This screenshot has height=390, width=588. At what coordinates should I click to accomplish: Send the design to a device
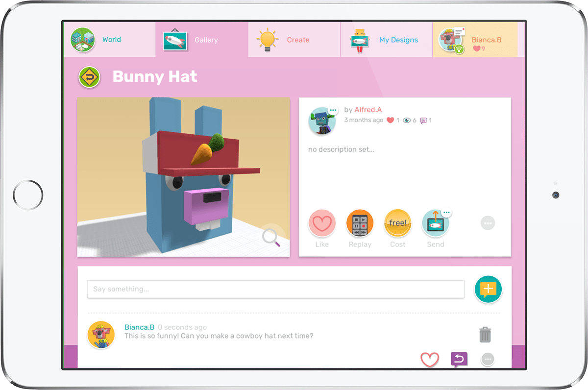[435, 224]
